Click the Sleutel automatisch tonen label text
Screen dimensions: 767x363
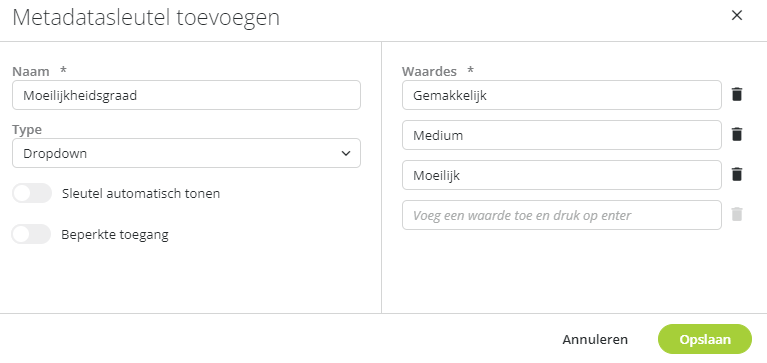click(141, 194)
